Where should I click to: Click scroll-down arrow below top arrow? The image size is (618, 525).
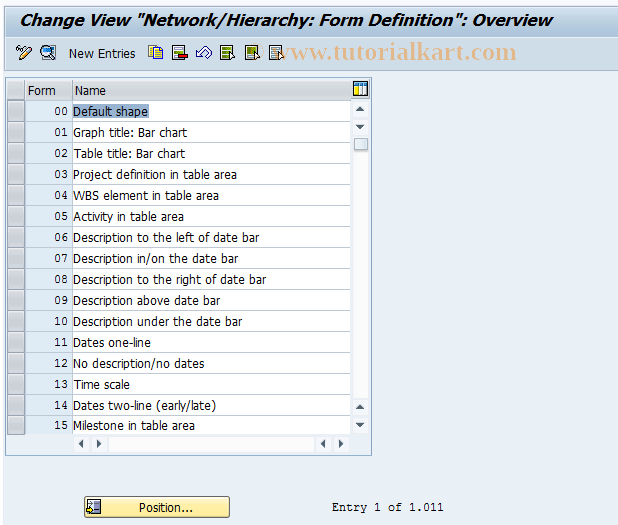pos(360,127)
